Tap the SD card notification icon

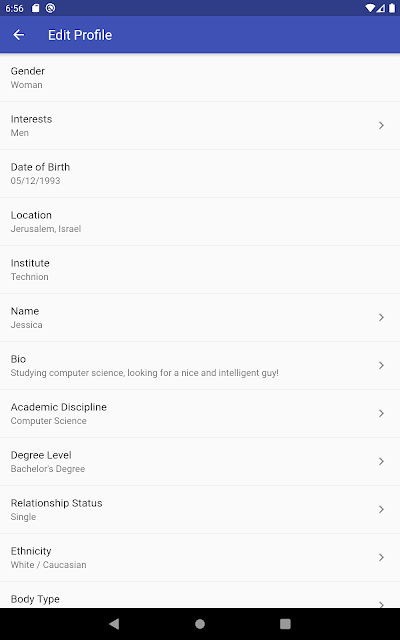(36, 8)
